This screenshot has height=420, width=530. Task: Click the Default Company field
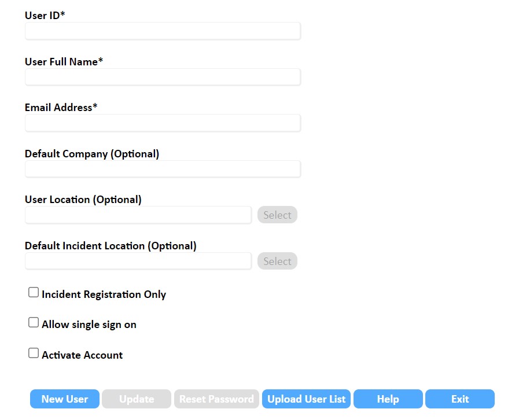[x=163, y=169]
